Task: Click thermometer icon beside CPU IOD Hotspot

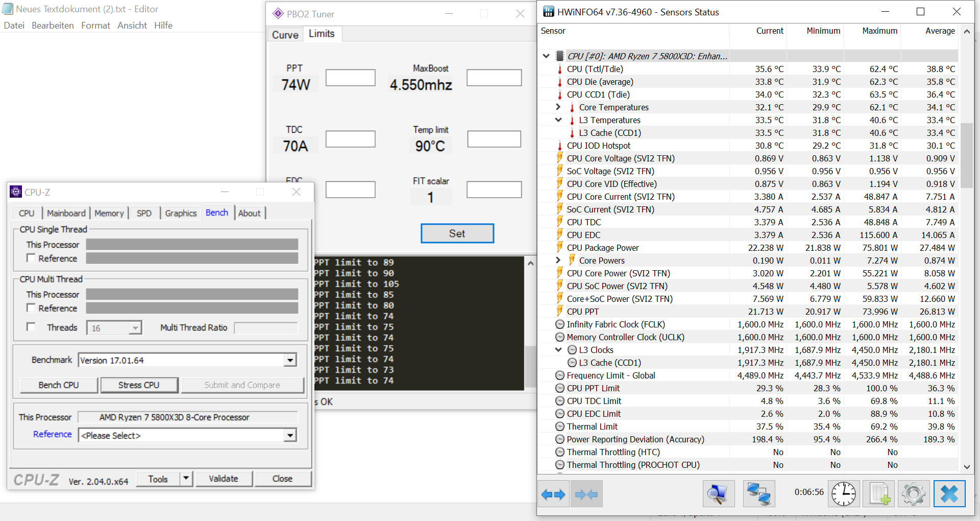Action: click(560, 146)
